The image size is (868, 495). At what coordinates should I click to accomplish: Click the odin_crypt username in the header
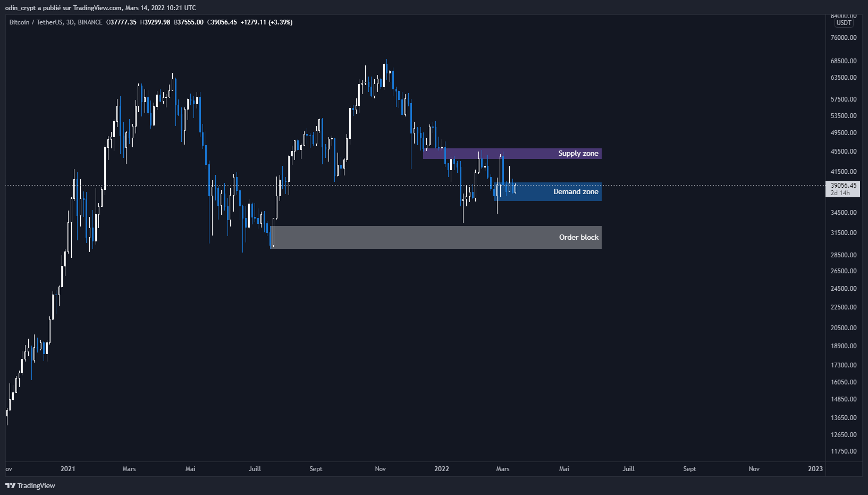point(20,7)
